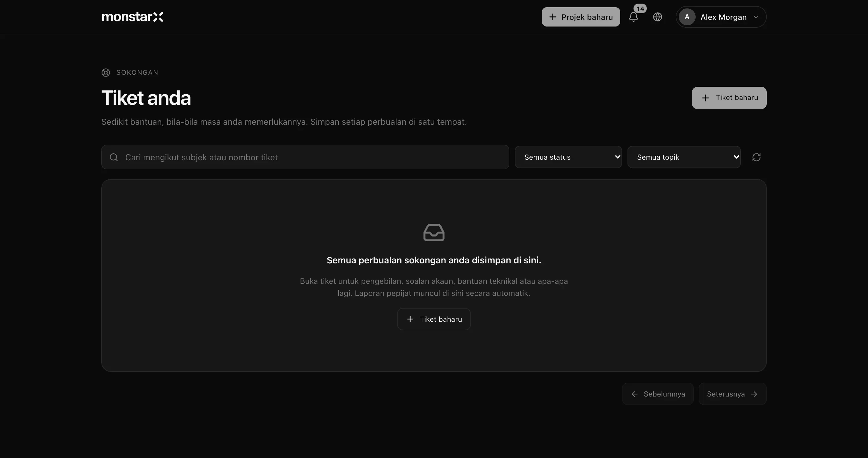Click the 'Sedikit bantuan' subtitle text
This screenshot has width=868, height=458.
click(284, 122)
